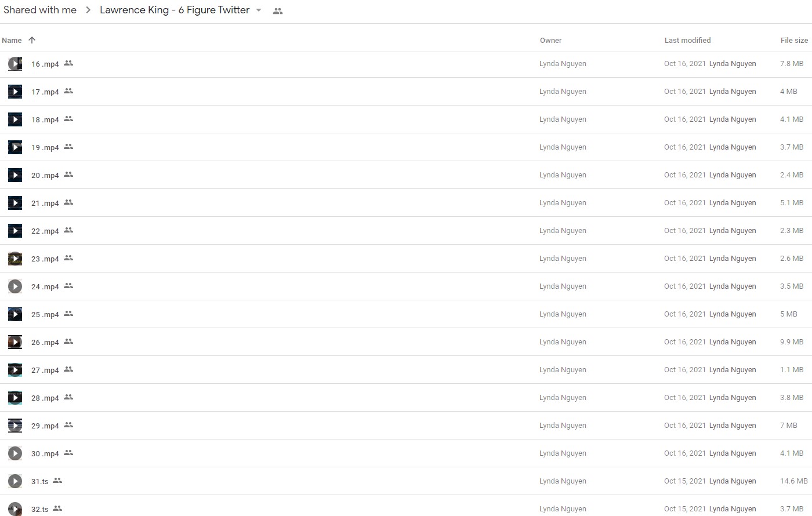812x516 pixels.
Task: Click the 7.8 MB file size value
Action: (792, 63)
